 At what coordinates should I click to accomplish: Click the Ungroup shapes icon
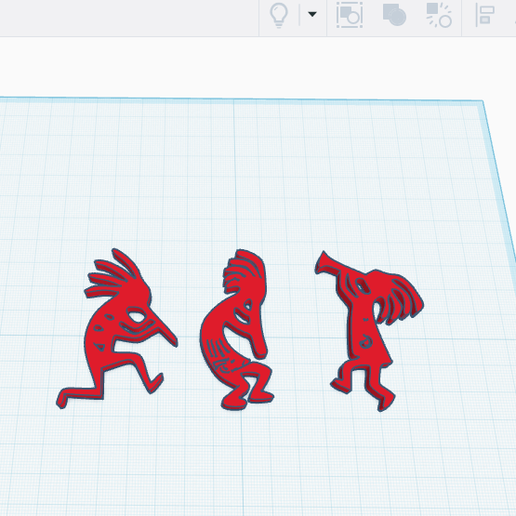pyautogui.click(x=439, y=15)
